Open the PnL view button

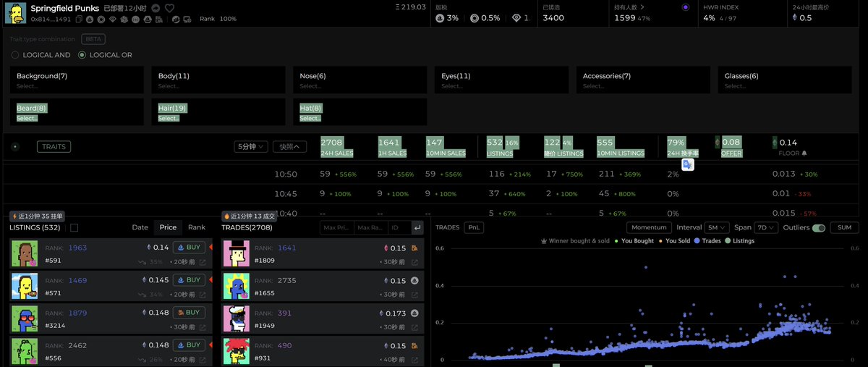tap(474, 227)
